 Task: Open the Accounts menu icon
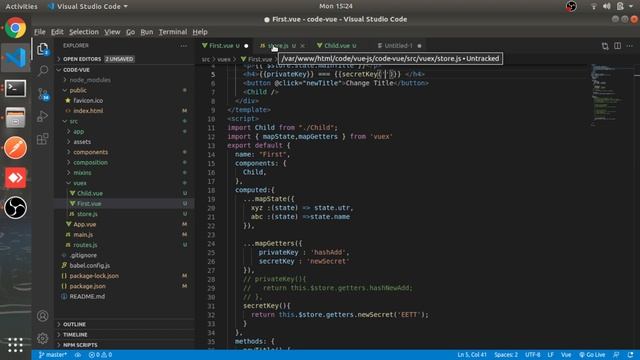pos(42,316)
